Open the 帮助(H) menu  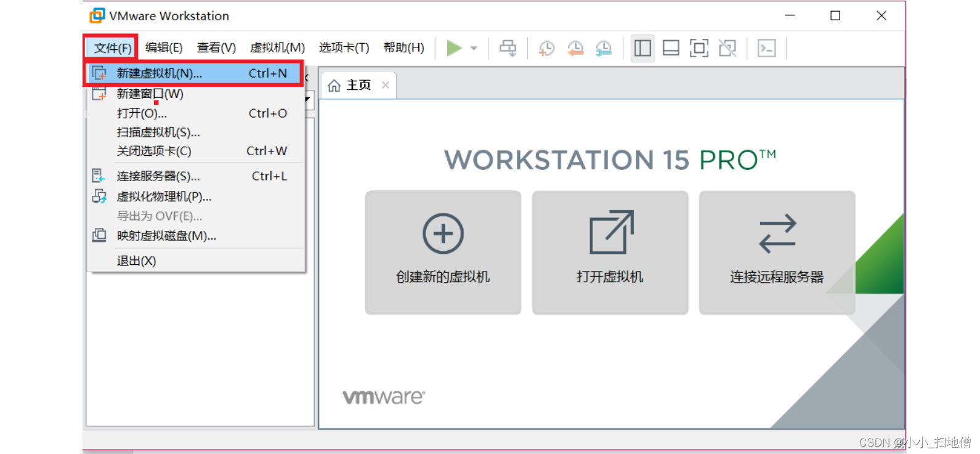point(403,47)
